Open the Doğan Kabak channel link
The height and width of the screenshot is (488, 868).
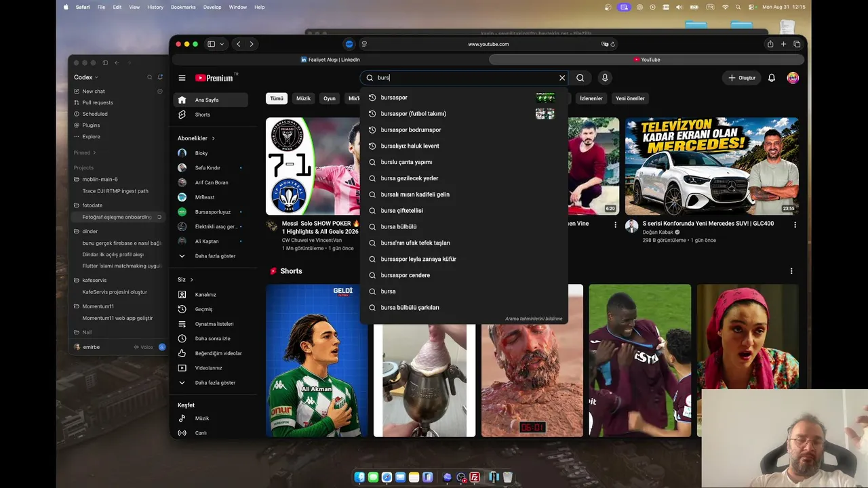[658, 232]
